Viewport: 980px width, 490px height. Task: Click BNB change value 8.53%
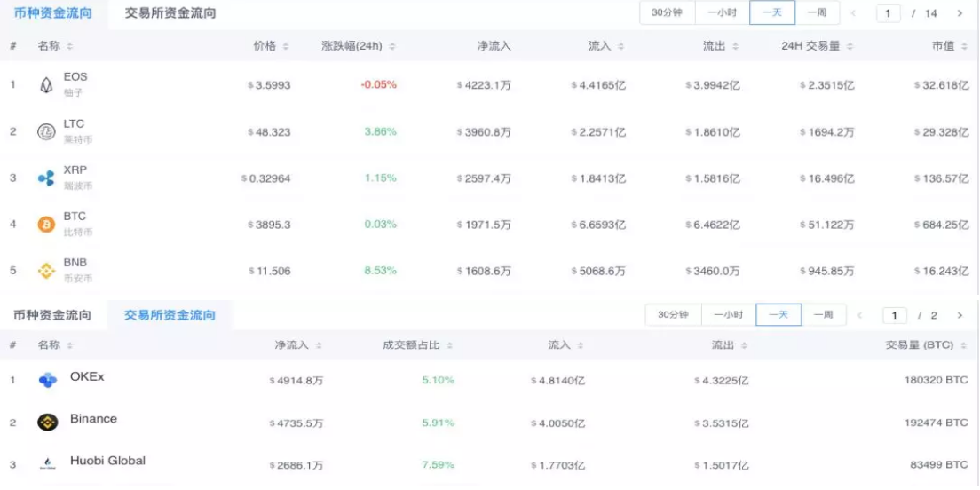(381, 271)
